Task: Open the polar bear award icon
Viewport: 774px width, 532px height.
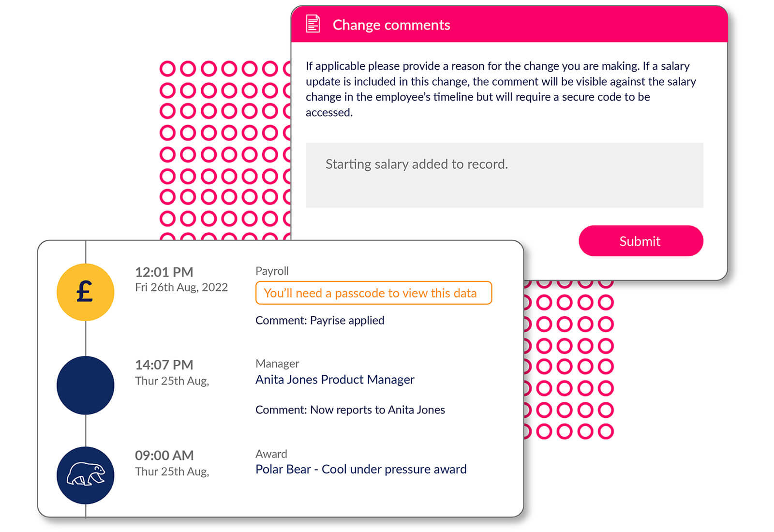Action: (x=86, y=475)
